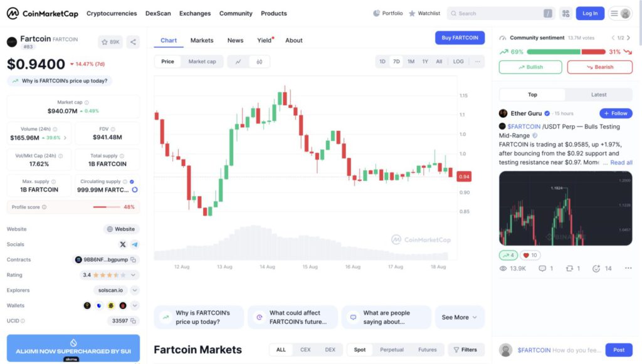
Task: Share FARTCOIN using the share icon
Action: coord(133,42)
